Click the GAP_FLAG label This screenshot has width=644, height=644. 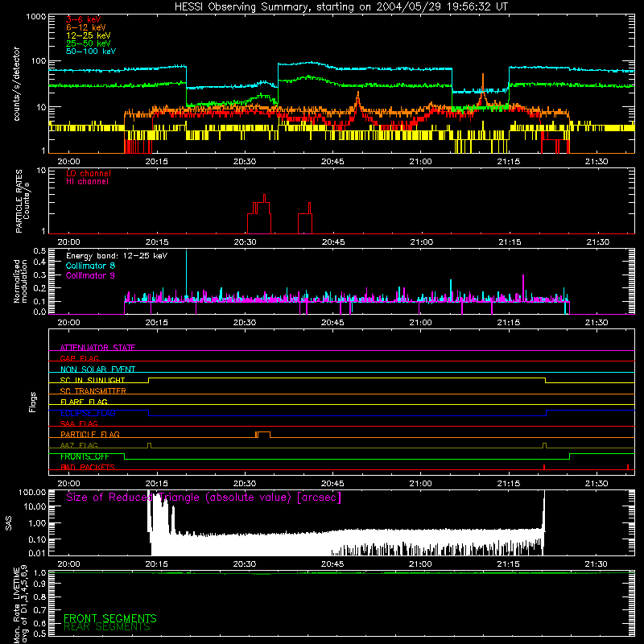pos(79,358)
